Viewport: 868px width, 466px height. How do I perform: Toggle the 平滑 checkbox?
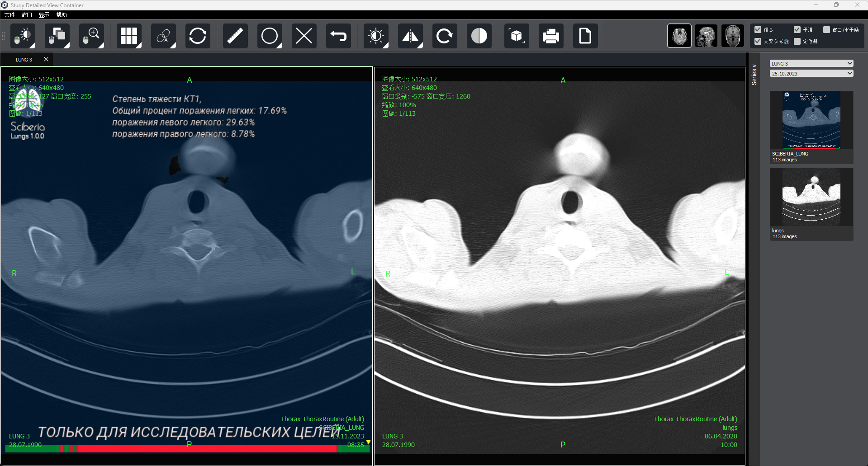tap(797, 29)
